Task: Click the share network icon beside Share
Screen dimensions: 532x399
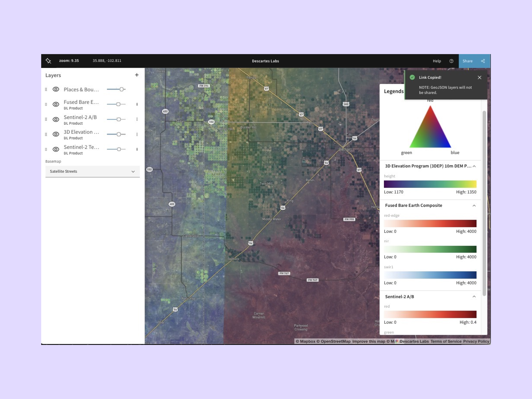Action: [x=483, y=61]
